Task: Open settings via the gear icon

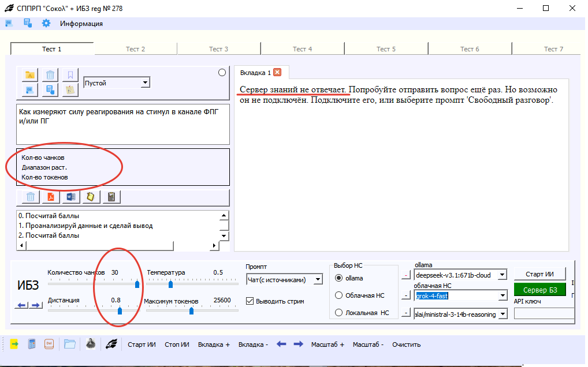Action: click(46, 24)
